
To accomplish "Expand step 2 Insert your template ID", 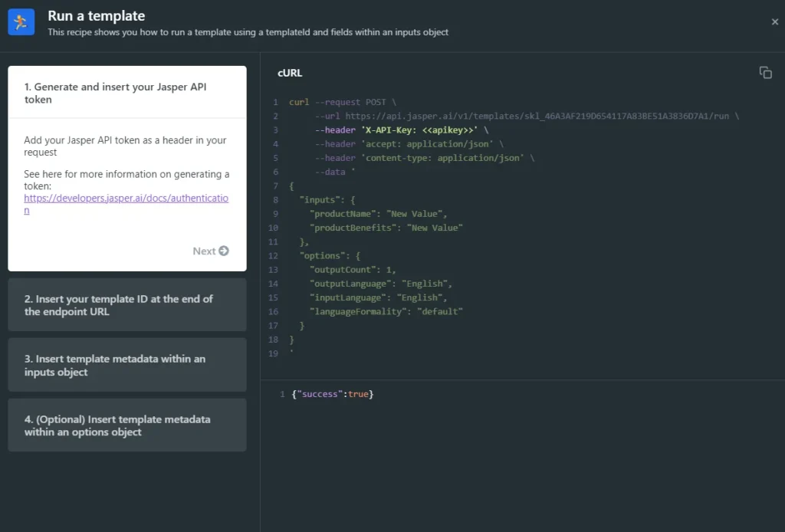I will (119, 305).
